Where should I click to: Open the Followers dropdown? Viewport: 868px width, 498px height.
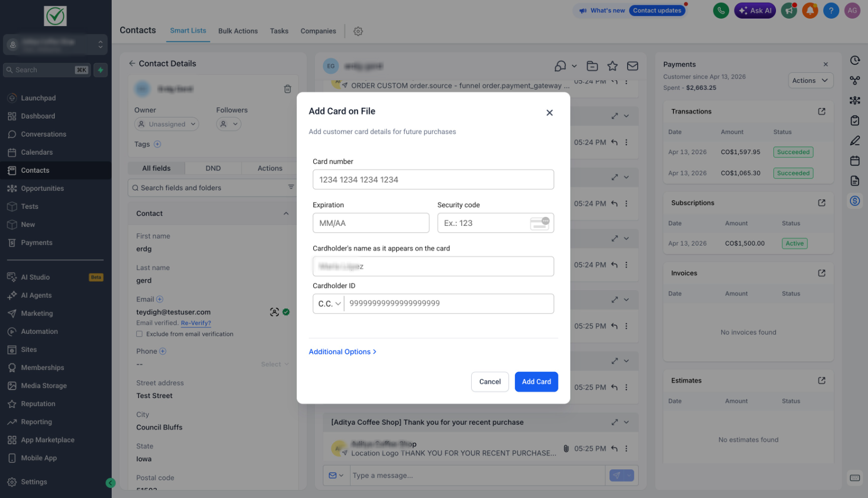229,124
